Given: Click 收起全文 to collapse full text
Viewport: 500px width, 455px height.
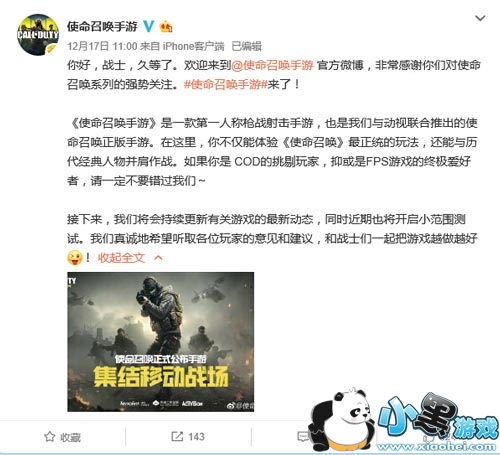Looking at the screenshot, I should [121, 257].
